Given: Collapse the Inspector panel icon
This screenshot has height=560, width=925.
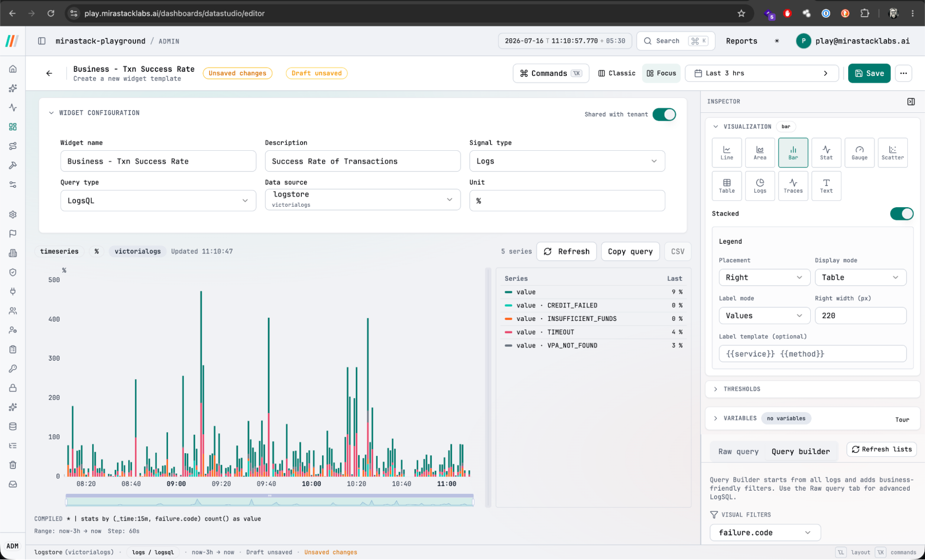Looking at the screenshot, I should [x=911, y=102].
